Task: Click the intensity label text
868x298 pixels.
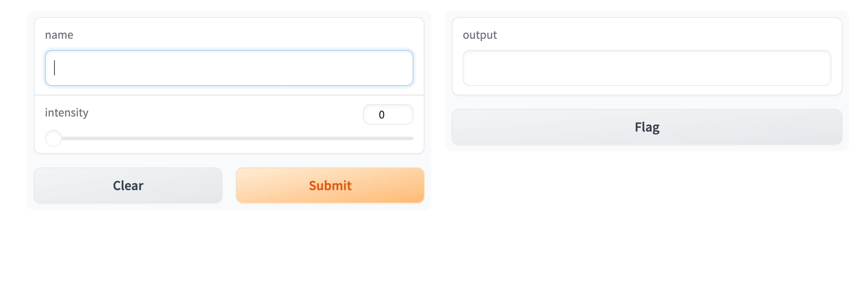Action: tap(66, 112)
